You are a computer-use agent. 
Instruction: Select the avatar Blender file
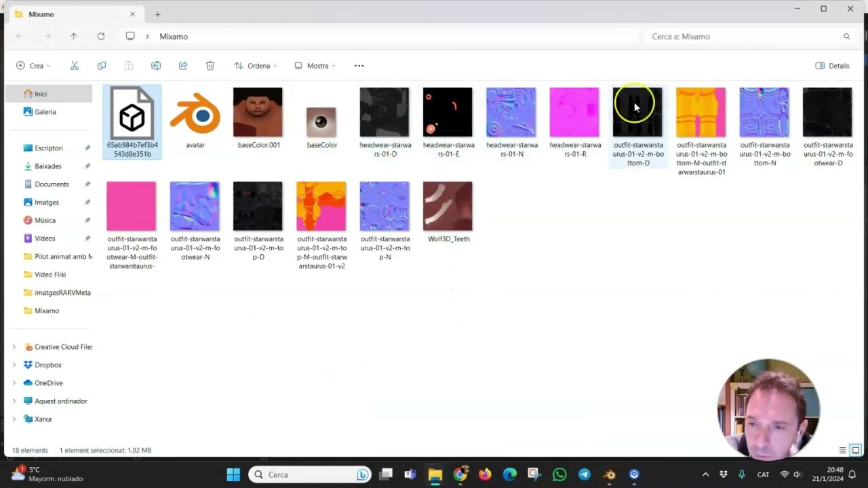[195, 119]
